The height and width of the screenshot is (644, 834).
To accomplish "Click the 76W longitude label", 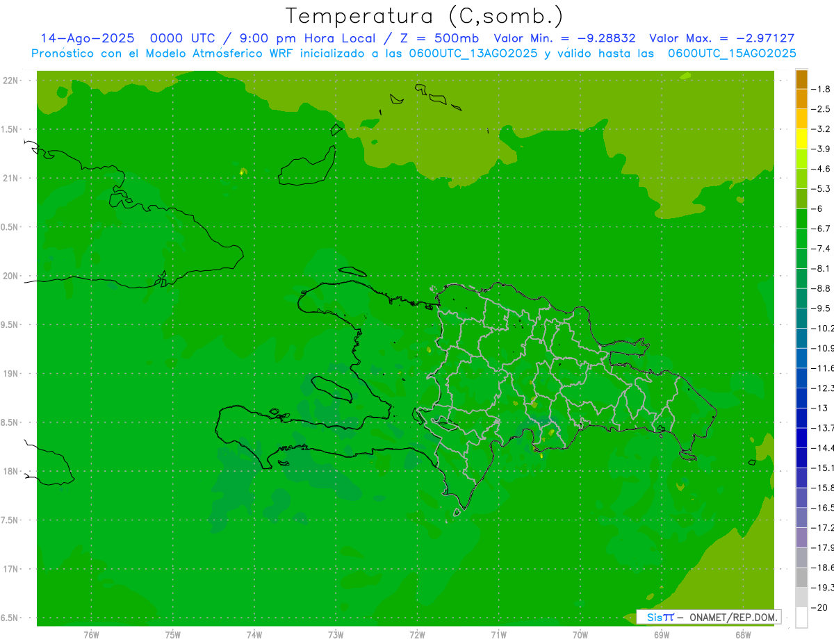I will (x=91, y=634).
